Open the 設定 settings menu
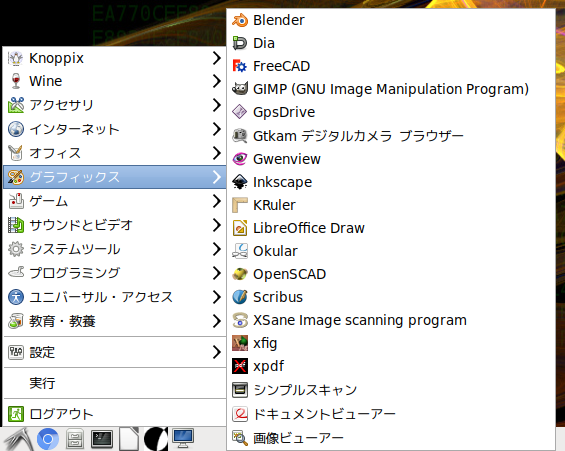This screenshot has height=451, width=565. coord(115,352)
